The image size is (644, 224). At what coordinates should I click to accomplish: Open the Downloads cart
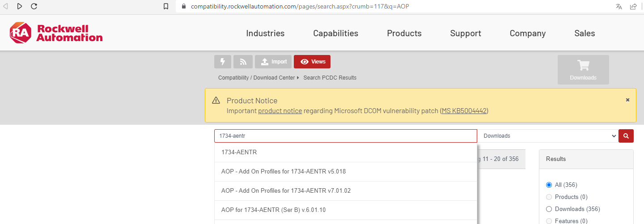(x=583, y=70)
